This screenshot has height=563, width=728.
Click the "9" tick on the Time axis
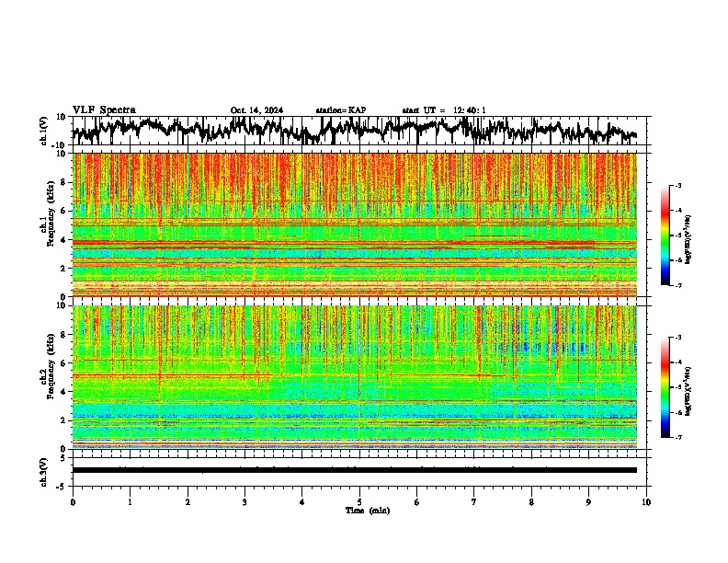[588, 502]
